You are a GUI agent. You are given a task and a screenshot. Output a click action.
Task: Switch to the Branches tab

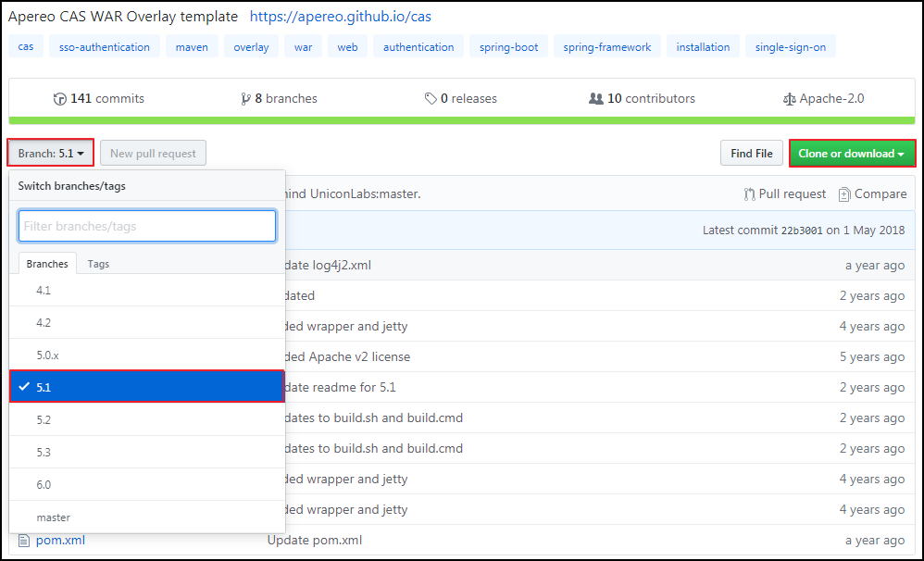pyautogui.click(x=47, y=264)
